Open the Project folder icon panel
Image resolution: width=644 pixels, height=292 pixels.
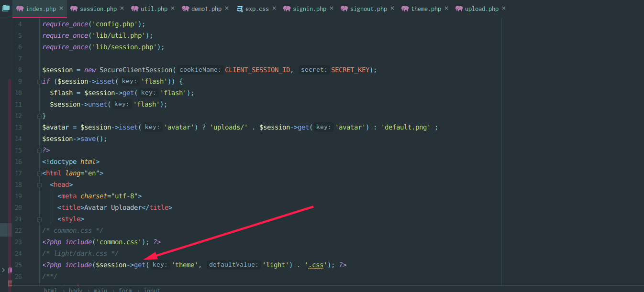(6, 9)
